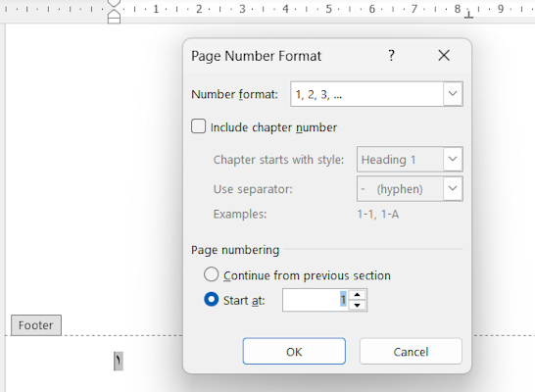
Task: Click the horizontal ruler at mark 4
Action: pos(285,9)
